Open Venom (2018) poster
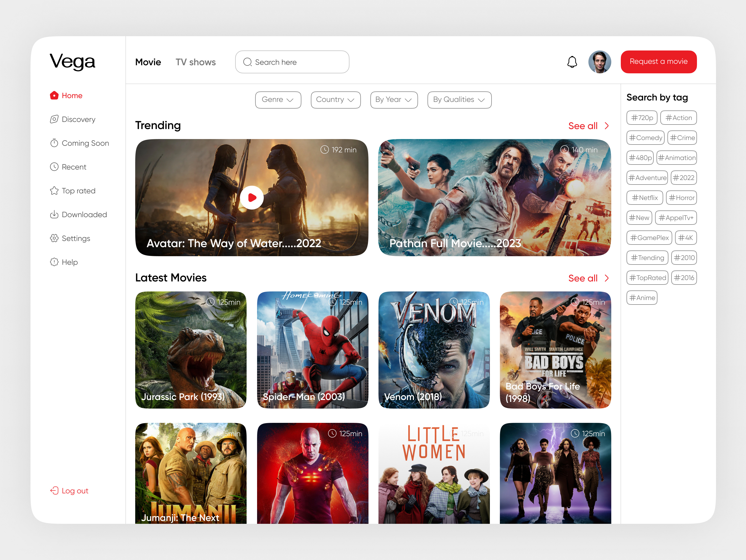 434,350
